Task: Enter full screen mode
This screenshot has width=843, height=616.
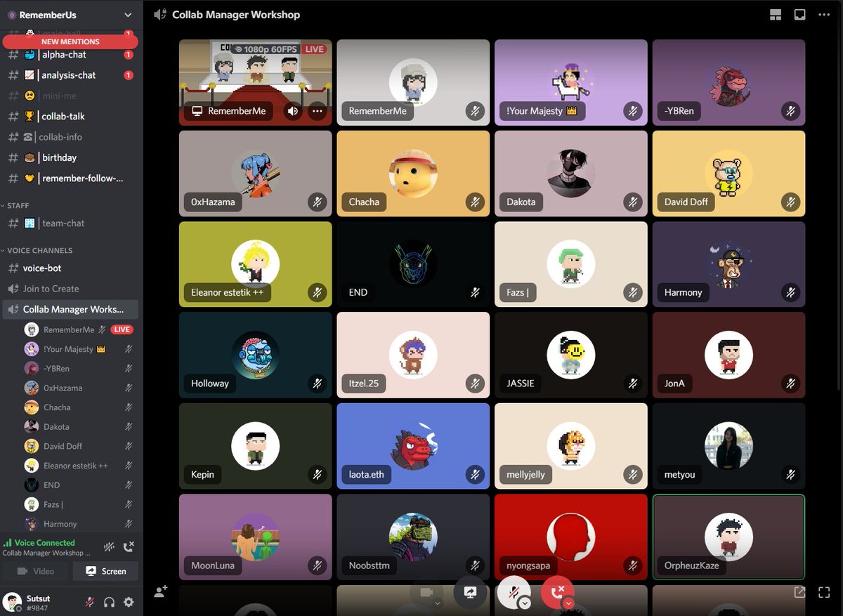Action: point(824,592)
